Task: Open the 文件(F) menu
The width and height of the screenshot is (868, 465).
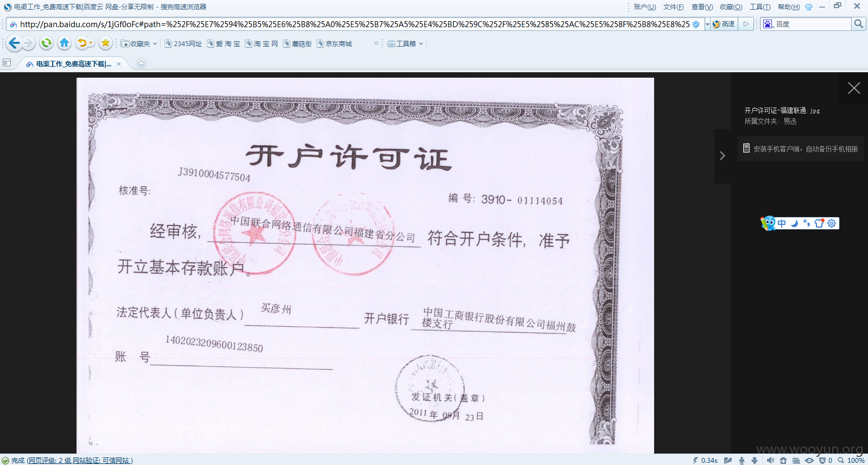Action: coord(673,7)
